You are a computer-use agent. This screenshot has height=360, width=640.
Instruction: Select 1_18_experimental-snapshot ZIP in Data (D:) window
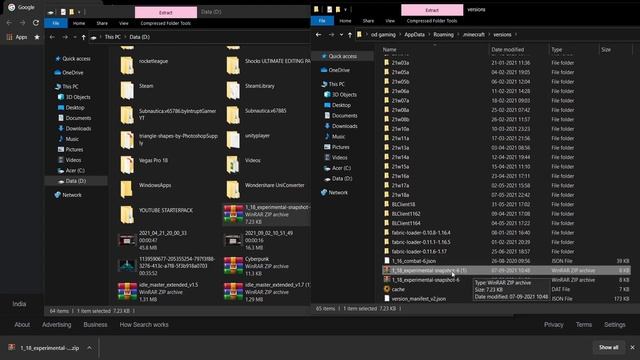pos(266,214)
